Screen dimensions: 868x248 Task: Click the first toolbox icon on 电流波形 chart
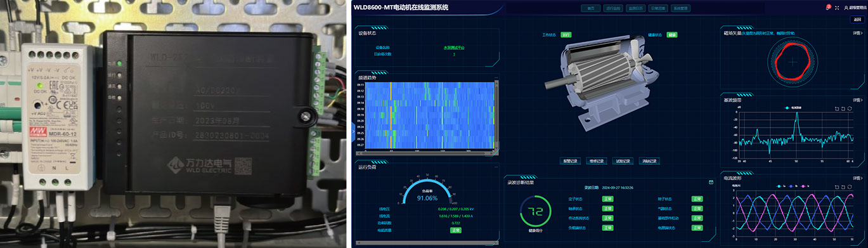tap(837, 186)
